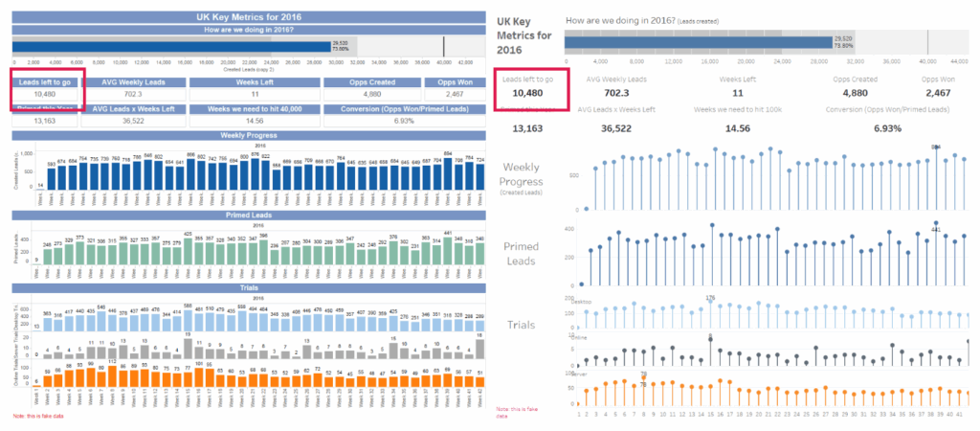
Task: Click the right dashboard's 29,520 bullet bar
Action: (x=697, y=42)
